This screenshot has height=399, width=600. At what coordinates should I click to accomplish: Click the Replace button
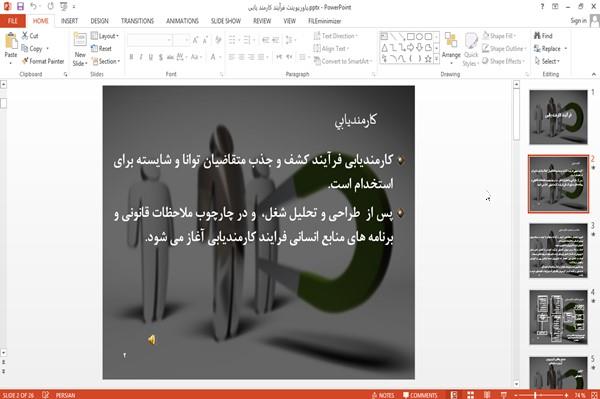548,49
